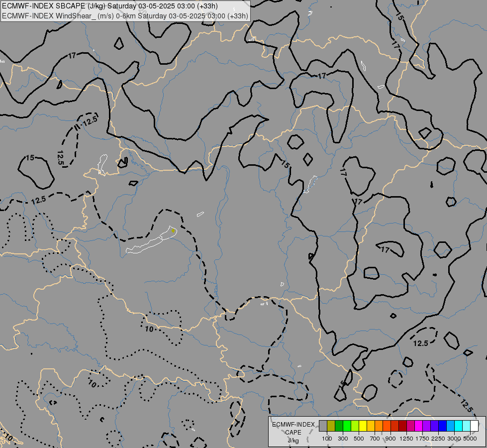Click the ECMWF-INDEX WindShear 0-6km title line
Screen dimensions: 487x448
click(125, 16)
